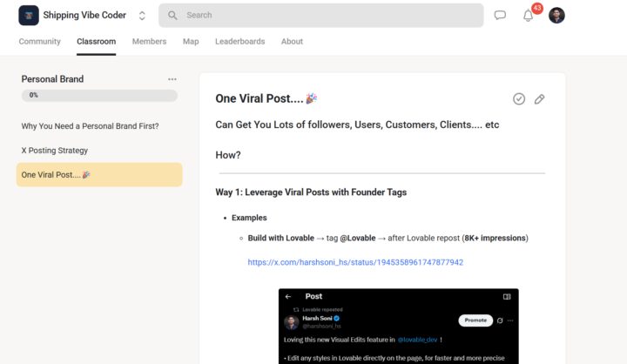Click the reader view icon in the embedded post

(x=507, y=297)
